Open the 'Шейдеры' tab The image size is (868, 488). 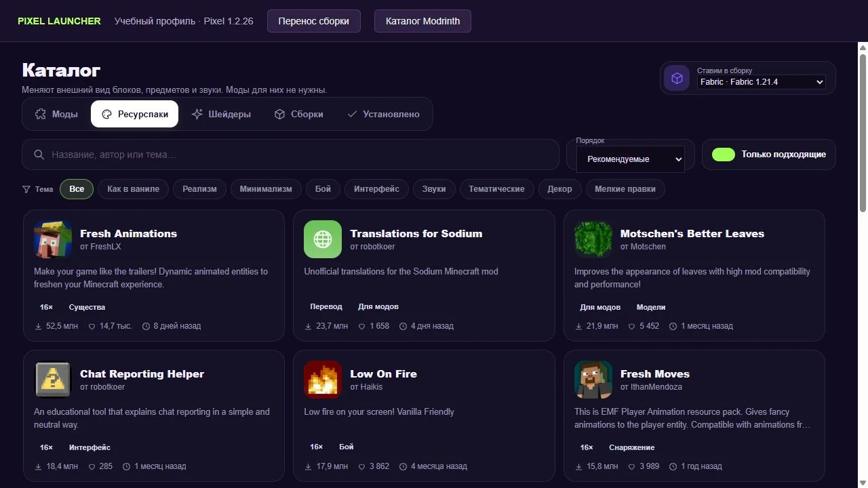point(221,114)
